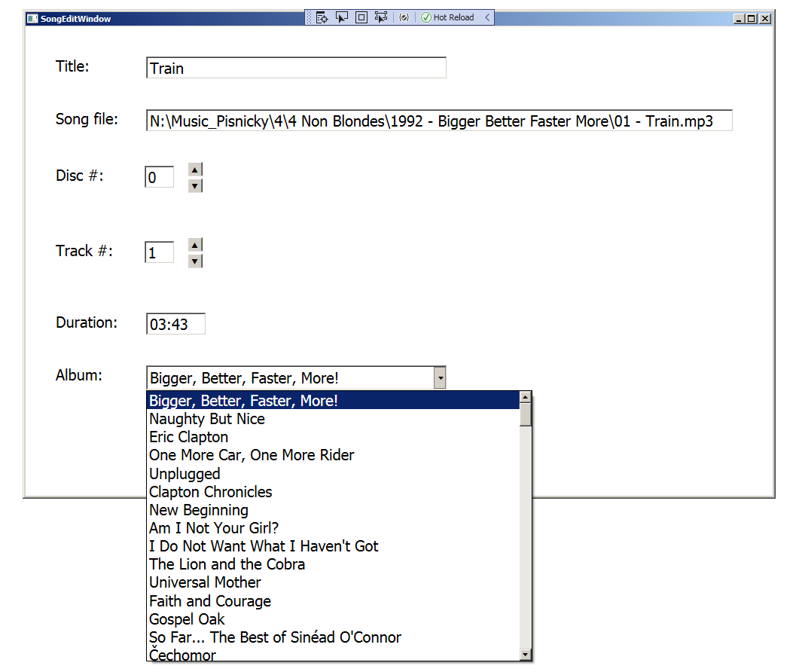Toggle Display Layout Adorners icon
This screenshot has height=672, width=799.
click(361, 18)
